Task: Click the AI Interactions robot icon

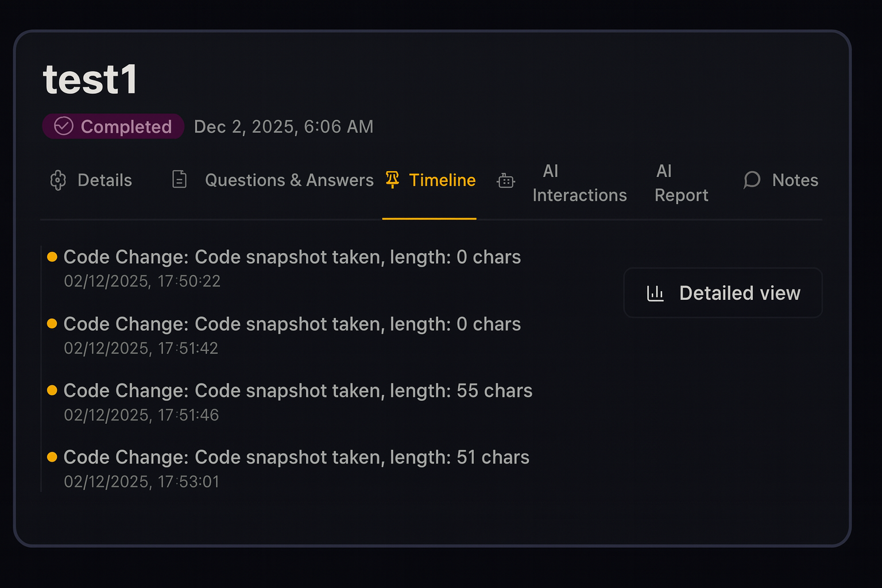Action: [505, 181]
